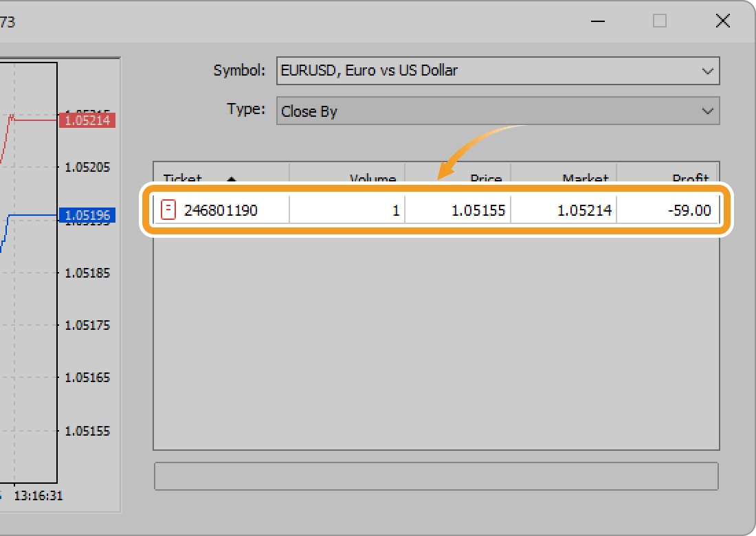
Task: Close the order dialog window
Action: pyautogui.click(x=722, y=21)
